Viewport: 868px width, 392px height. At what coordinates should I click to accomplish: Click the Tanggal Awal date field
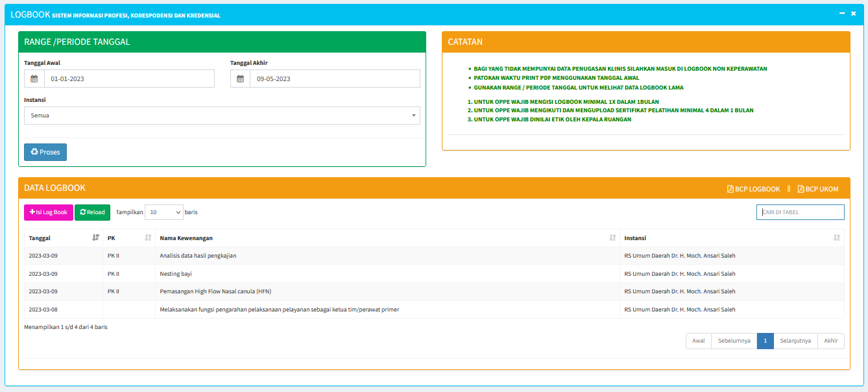click(x=128, y=79)
